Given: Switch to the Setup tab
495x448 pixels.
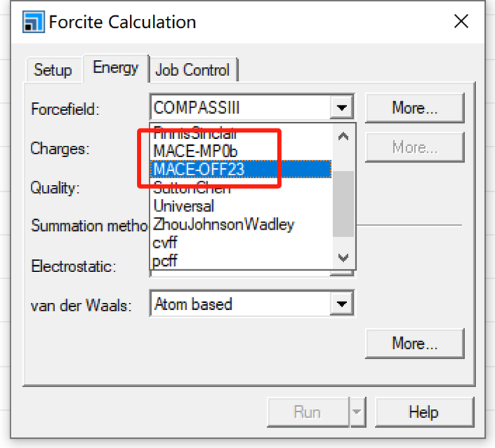Looking at the screenshot, I should (52, 70).
